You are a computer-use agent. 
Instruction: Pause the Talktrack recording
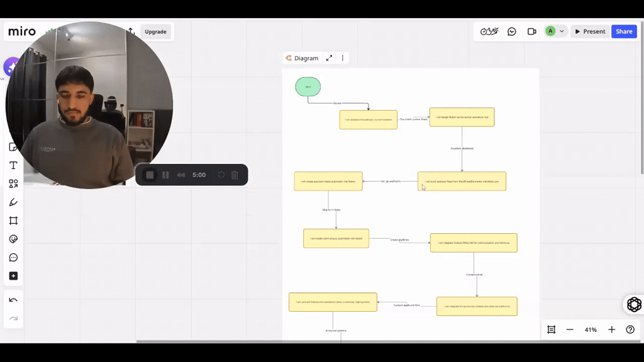pos(165,175)
